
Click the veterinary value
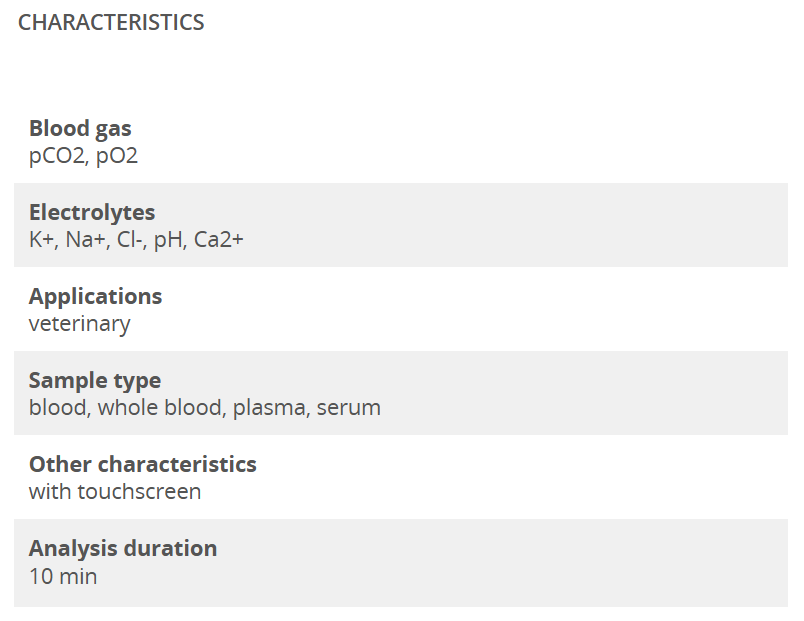coord(79,324)
